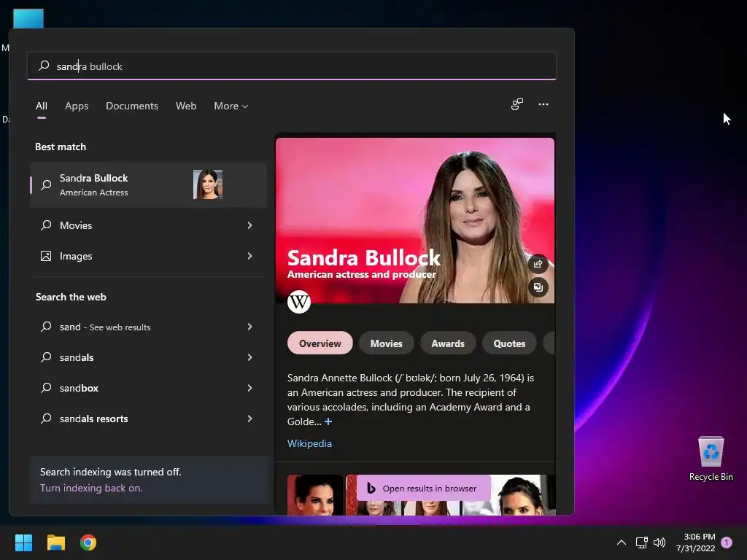
Task: Click the magnifier icon on the Best match row
Action: coord(46,184)
